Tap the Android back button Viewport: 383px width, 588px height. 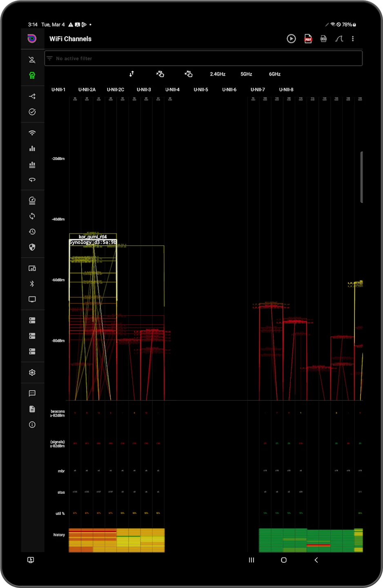316,560
